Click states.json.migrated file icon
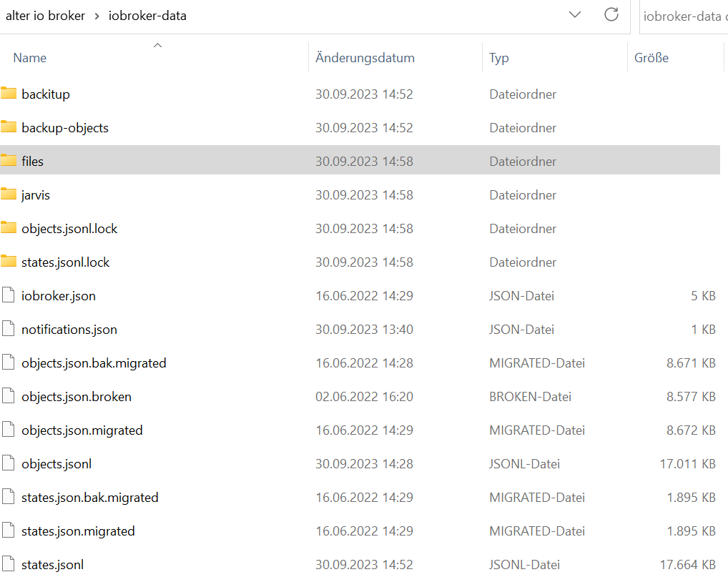This screenshot has width=728, height=582. [9, 531]
